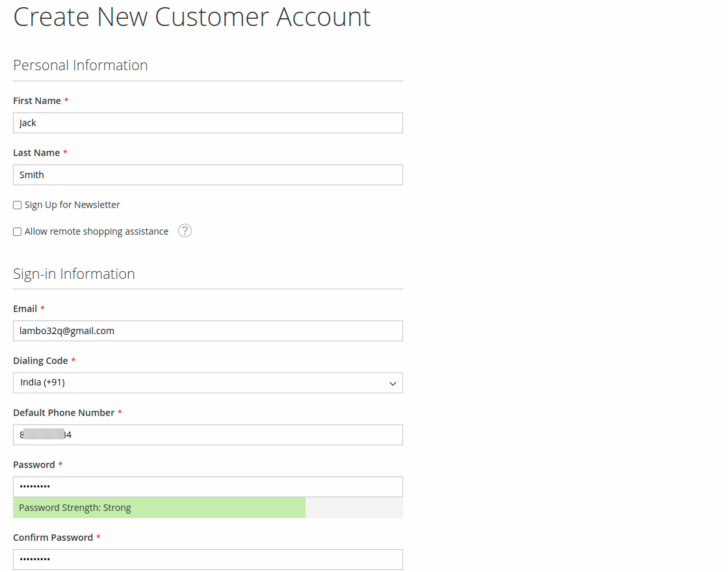This screenshot has width=728, height=572.
Task: Click the Email input field
Action: [208, 330]
